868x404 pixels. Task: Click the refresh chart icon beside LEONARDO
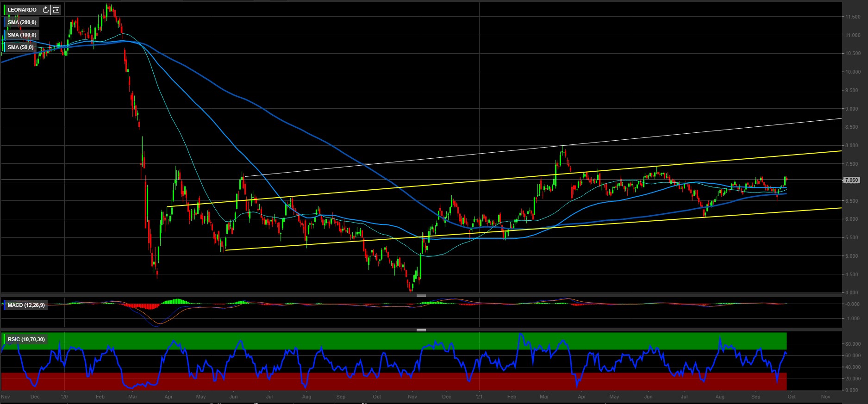click(45, 10)
